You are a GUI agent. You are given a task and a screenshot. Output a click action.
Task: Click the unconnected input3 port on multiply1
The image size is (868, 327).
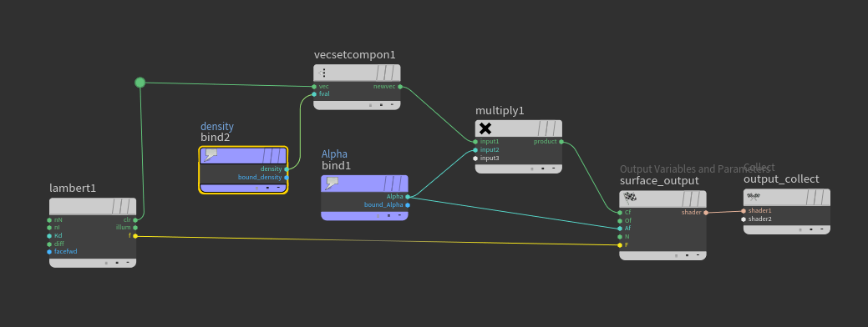tap(475, 158)
